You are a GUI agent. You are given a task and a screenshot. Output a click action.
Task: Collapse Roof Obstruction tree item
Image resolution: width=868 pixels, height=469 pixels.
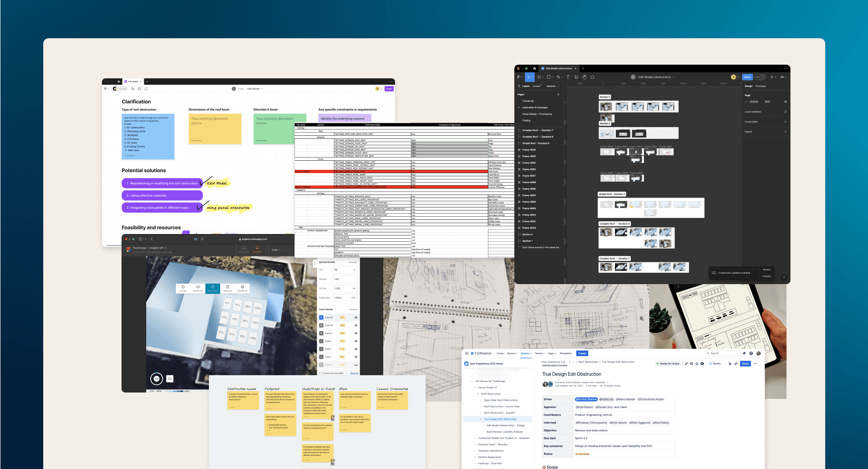(x=478, y=394)
